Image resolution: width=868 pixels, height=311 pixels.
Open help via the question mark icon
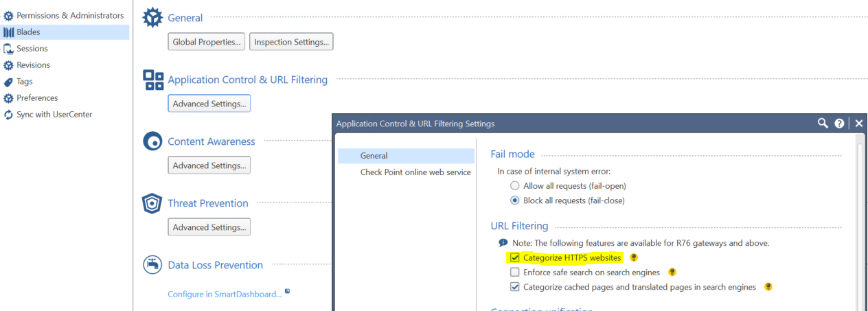click(x=839, y=124)
